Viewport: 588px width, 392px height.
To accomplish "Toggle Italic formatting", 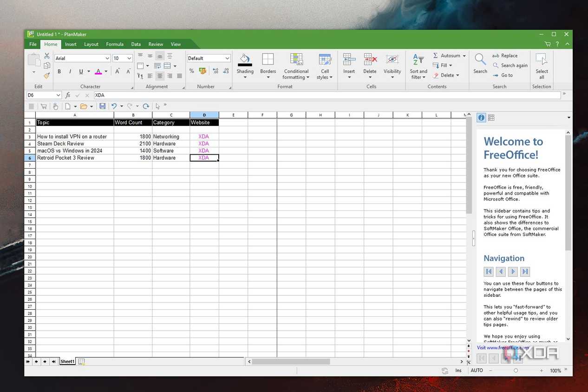I will tap(70, 72).
